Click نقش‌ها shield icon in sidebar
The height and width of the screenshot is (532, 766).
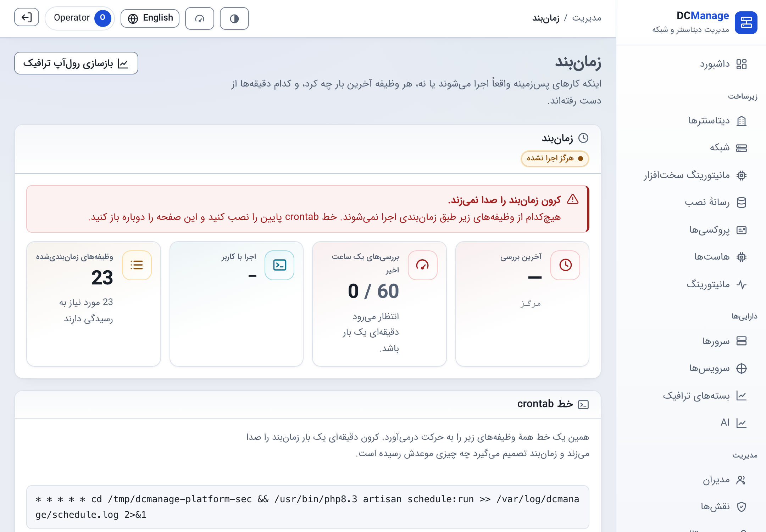741,507
